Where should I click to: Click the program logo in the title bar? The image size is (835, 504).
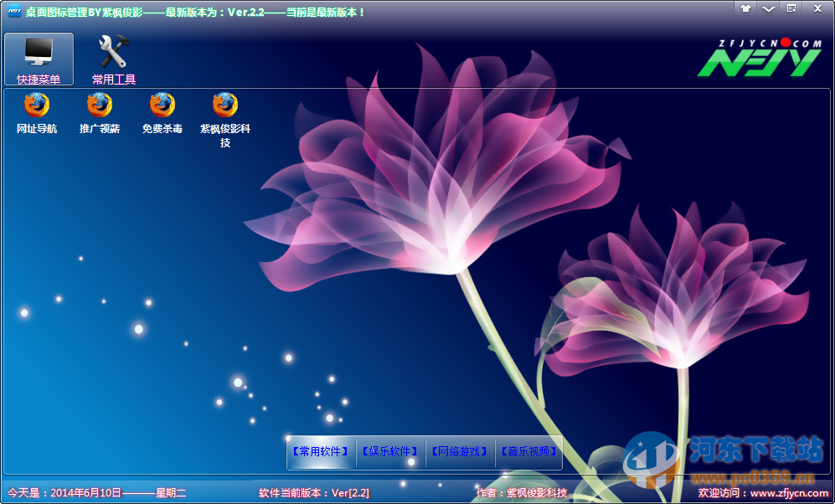coord(13,9)
